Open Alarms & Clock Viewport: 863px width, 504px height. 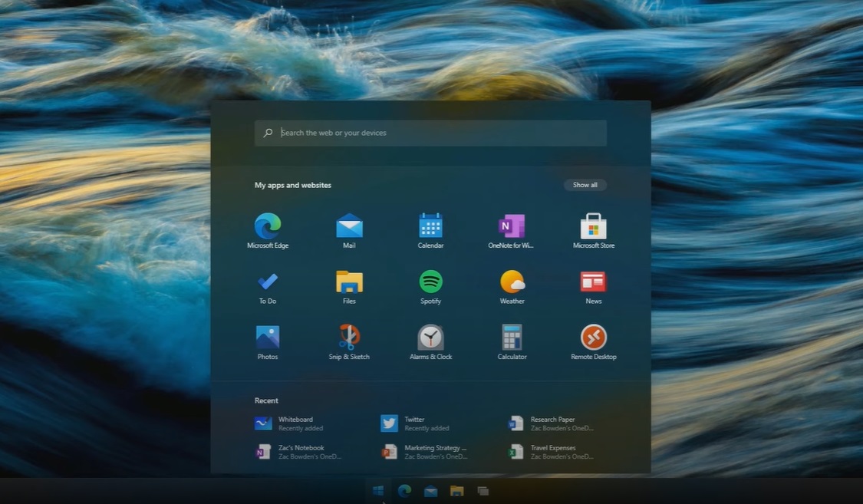point(430,343)
